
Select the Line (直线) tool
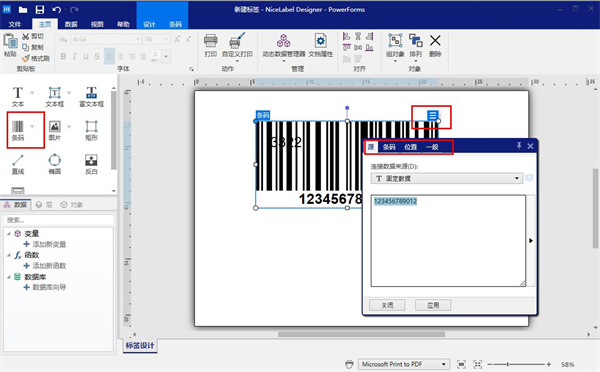click(18, 164)
